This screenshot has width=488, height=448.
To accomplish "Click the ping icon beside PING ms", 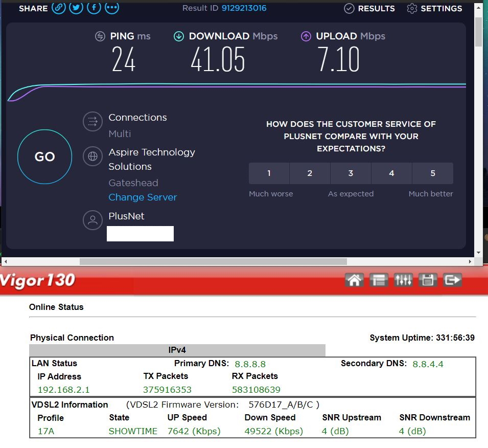I will coord(100,36).
